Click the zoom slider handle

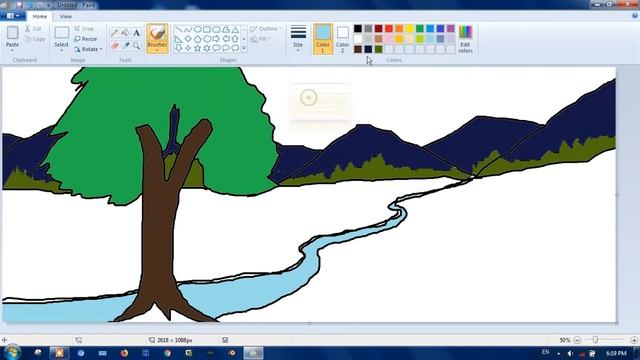pos(595,340)
